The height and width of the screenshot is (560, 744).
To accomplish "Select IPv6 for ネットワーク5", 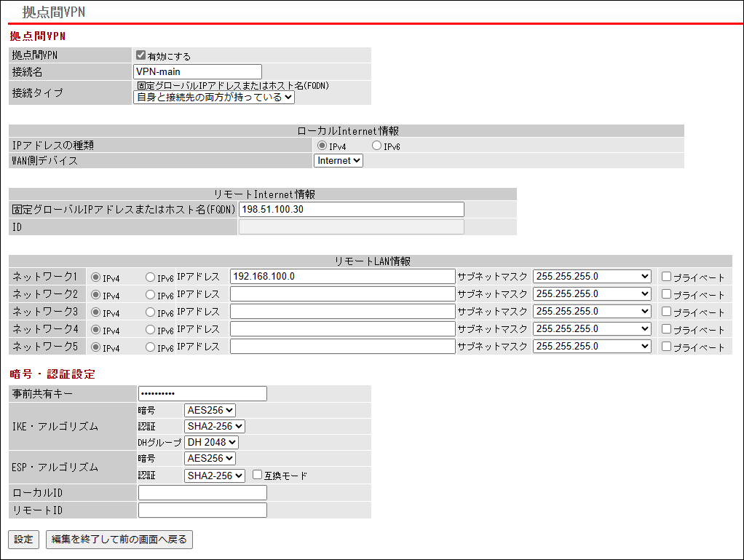I will pos(151,347).
